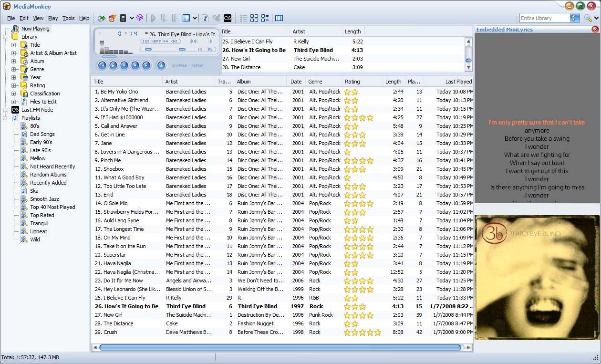Open the Tools menu
The width and height of the screenshot is (601, 364).
69,18
